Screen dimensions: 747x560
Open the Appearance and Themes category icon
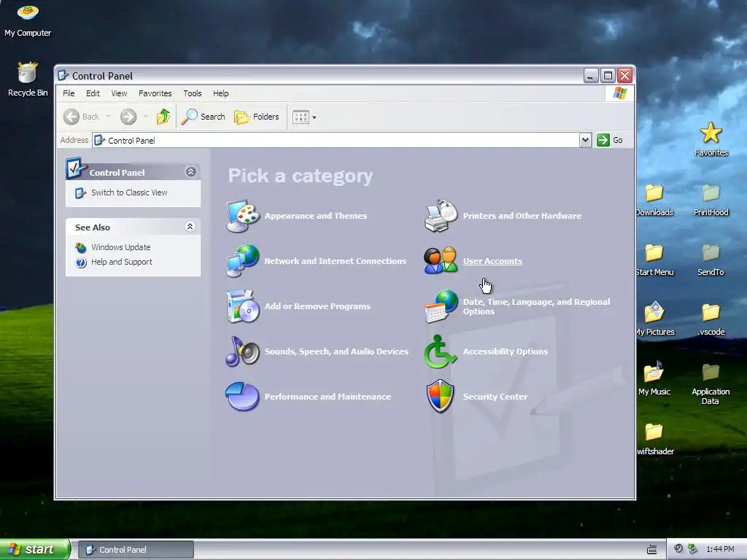click(x=243, y=216)
